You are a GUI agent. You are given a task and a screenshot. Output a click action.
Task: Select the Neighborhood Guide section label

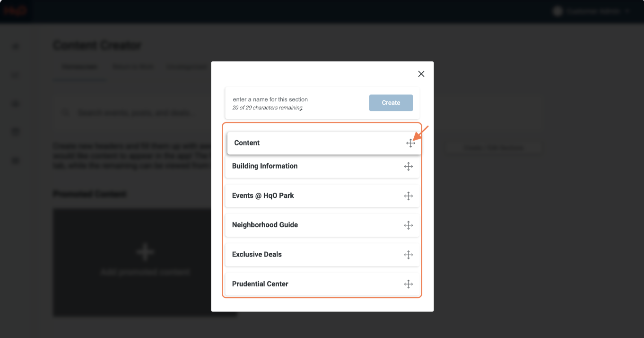tap(265, 225)
